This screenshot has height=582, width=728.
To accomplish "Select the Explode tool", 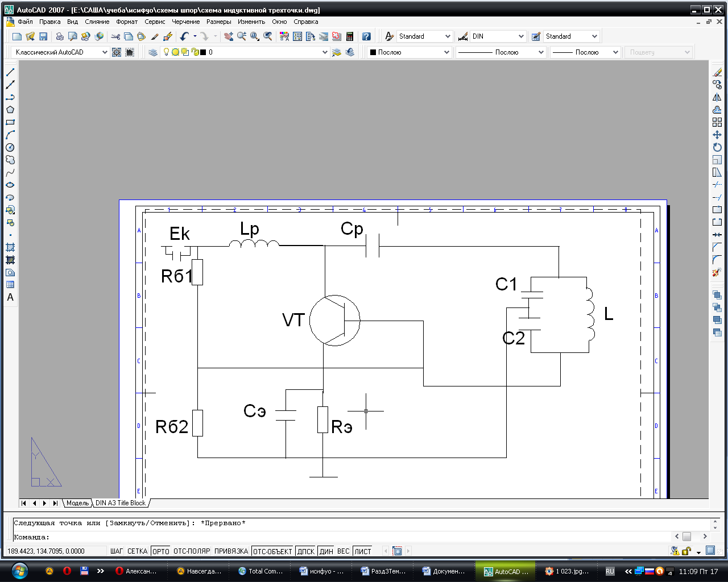I will click(717, 272).
